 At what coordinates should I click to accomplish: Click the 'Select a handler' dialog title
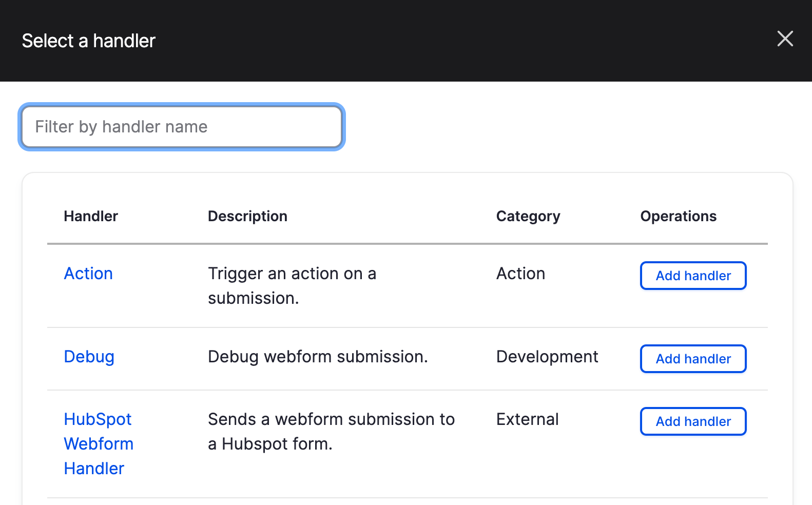(x=88, y=41)
